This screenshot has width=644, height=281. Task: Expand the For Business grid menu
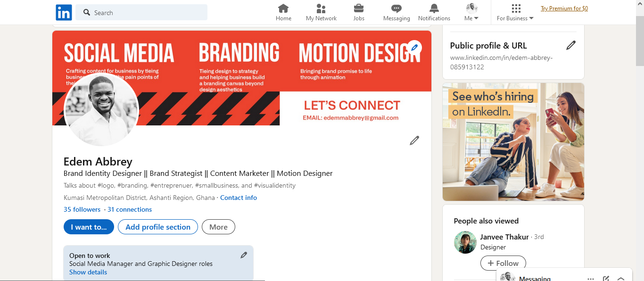click(x=515, y=13)
